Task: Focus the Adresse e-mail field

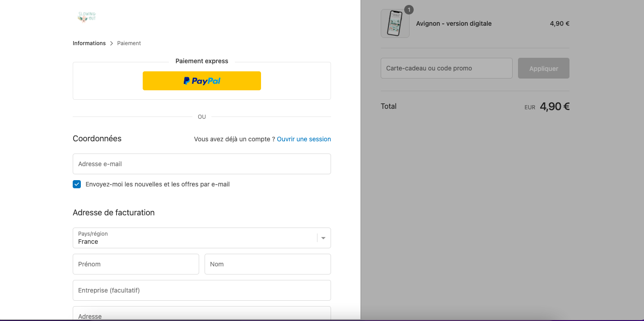Action: click(202, 164)
